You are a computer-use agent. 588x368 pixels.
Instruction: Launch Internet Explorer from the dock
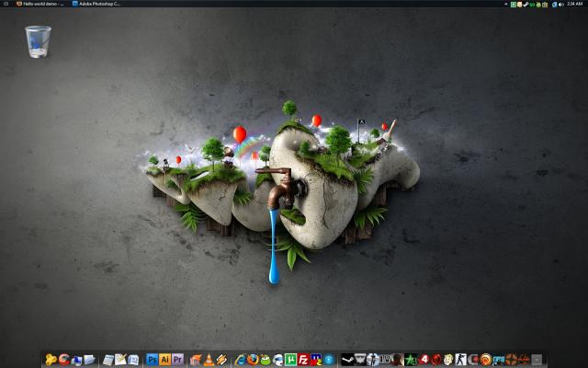pos(240,360)
